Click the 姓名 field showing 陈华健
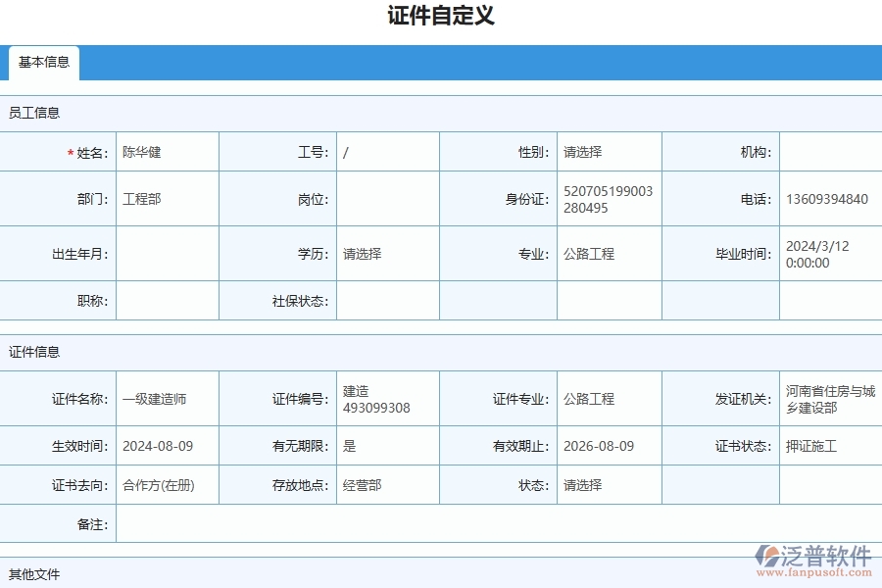The image size is (882, 588). [x=167, y=151]
